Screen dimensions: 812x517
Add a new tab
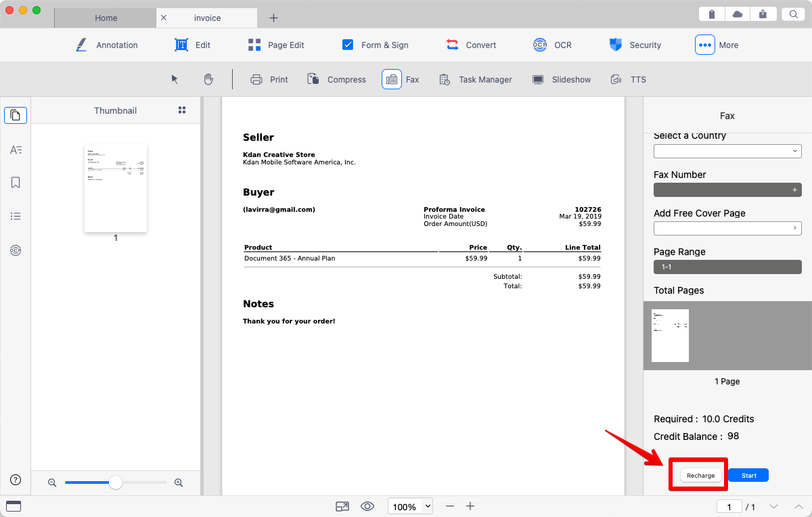tap(273, 18)
